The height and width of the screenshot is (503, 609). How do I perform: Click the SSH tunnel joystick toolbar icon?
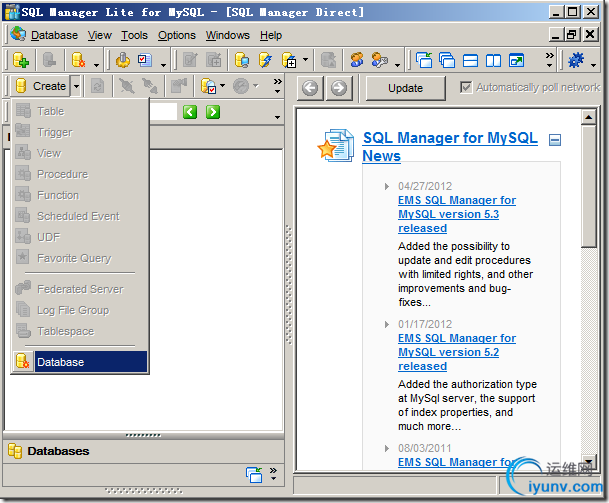coord(123,60)
